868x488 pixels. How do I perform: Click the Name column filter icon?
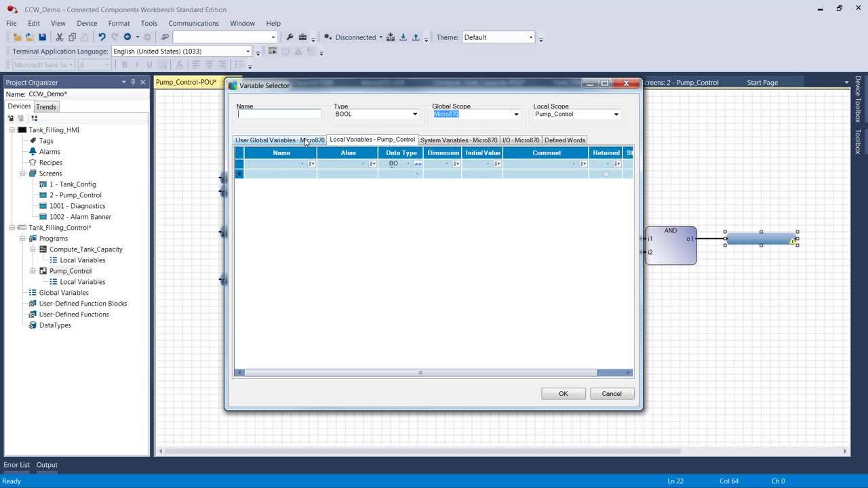click(x=311, y=164)
